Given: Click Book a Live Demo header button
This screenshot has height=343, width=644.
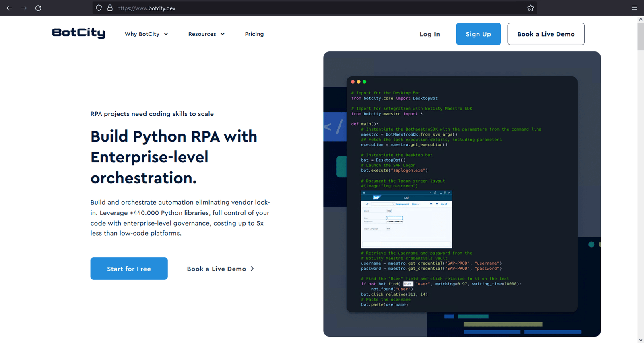Looking at the screenshot, I should pos(546,34).
